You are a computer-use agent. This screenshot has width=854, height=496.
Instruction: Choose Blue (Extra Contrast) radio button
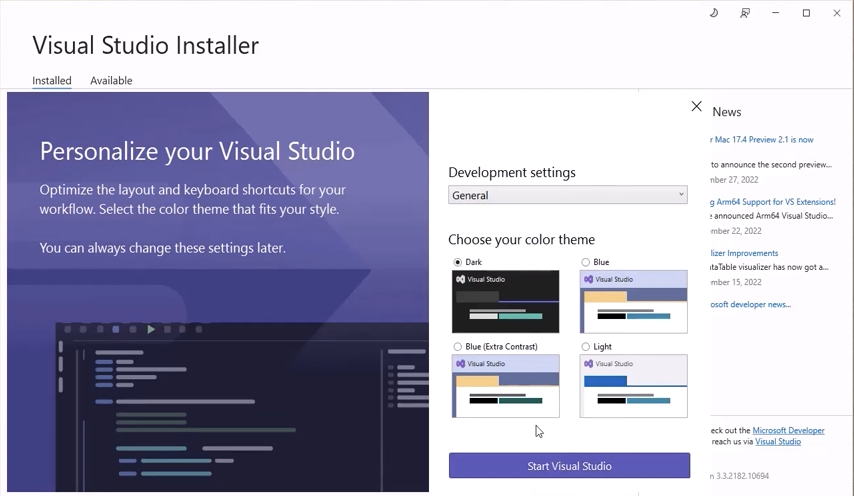(x=458, y=346)
